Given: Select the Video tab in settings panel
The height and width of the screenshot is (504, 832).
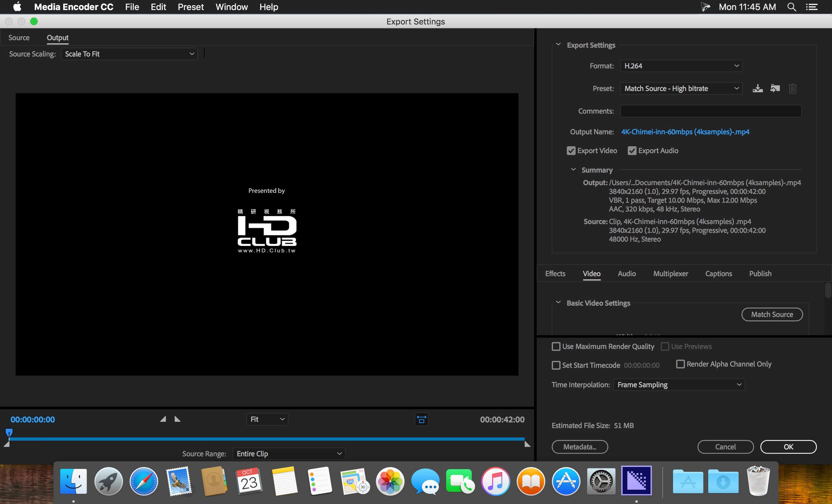Looking at the screenshot, I should pos(592,274).
